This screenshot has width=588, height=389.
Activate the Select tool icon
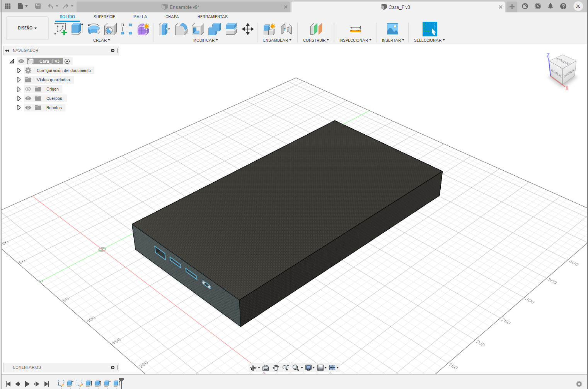pos(429,29)
